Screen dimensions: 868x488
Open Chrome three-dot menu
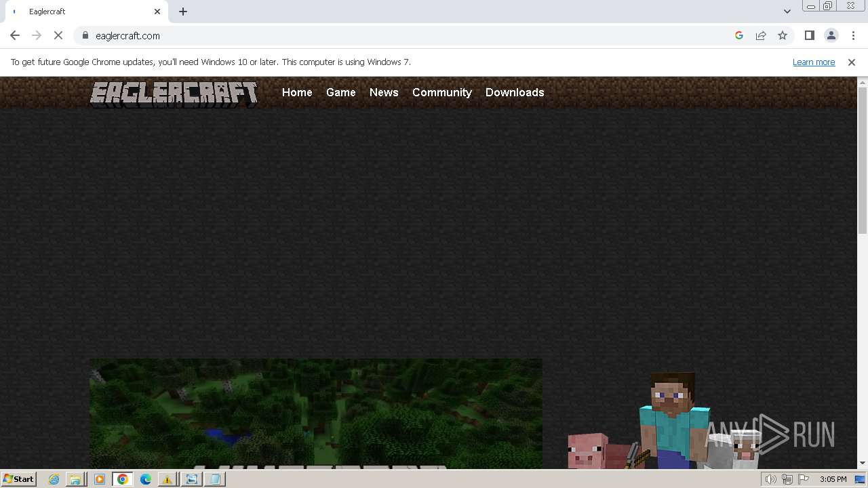coord(853,35)
